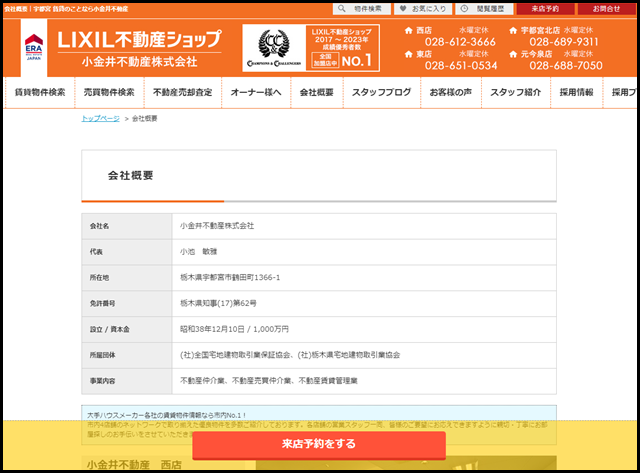Click the 小金井不動産 西店 section heading
This screenshot has width=640, height=473.
point(134,465)
